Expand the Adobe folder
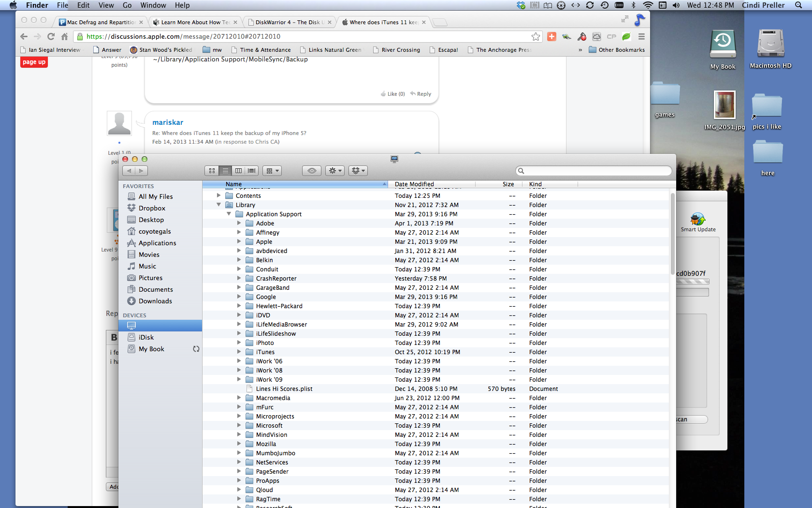 [x=239, y=223]
